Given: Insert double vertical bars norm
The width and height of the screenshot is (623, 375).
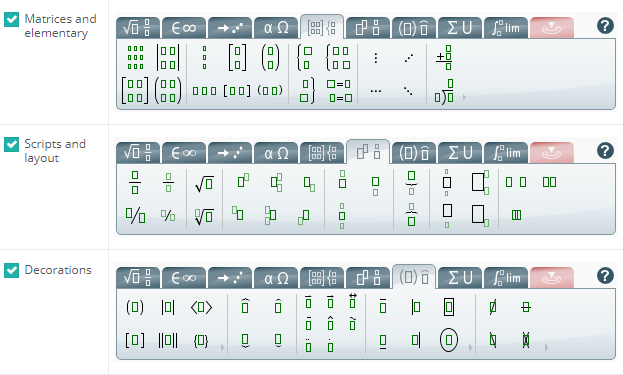Looking at the screenshot, I should coord(168,340).
